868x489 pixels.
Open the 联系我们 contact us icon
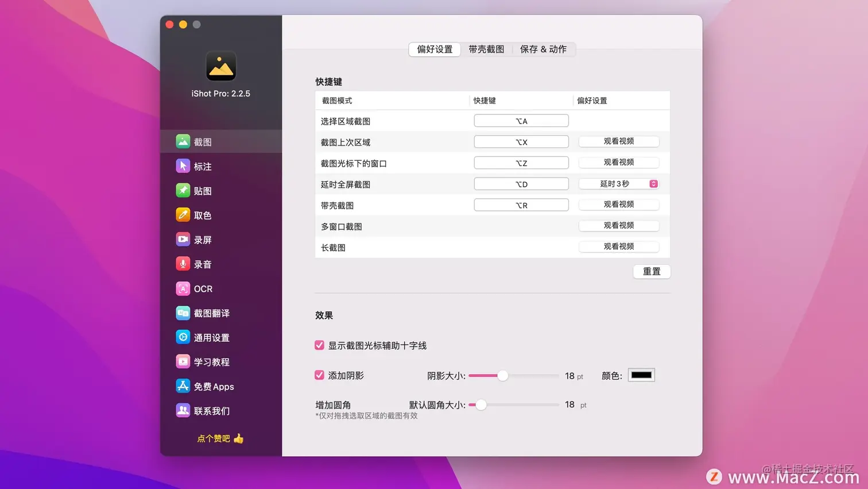point(183,410)
